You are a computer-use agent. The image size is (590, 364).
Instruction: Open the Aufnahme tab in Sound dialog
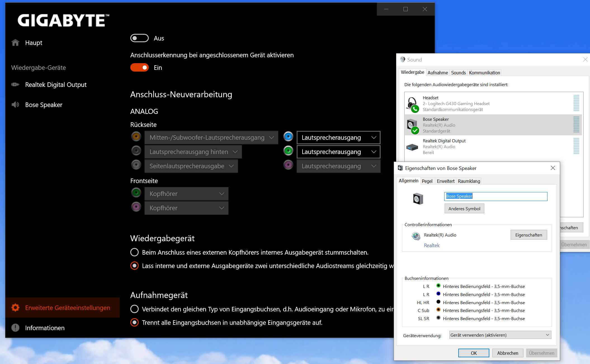pos(438,73)
